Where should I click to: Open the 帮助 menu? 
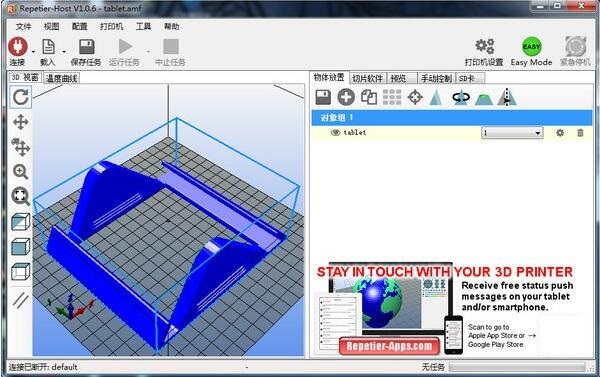171,26
